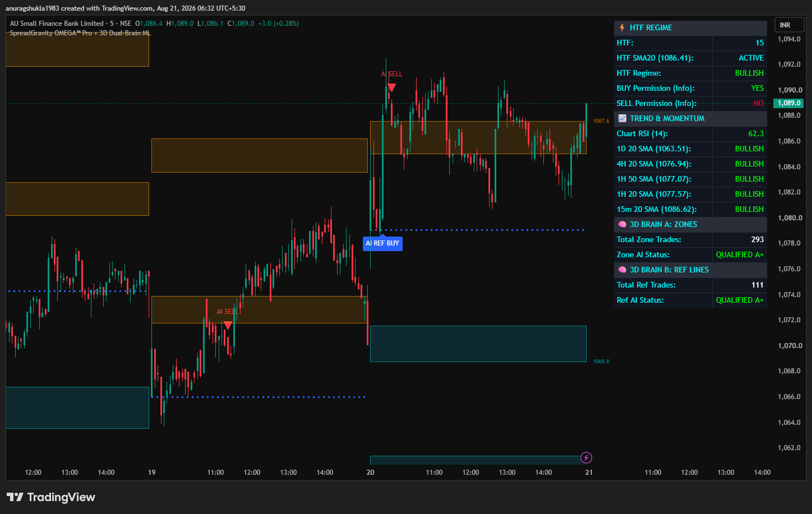Click the brain icon beside 3D BRAIN B: REF LINES

pos(622,270)
